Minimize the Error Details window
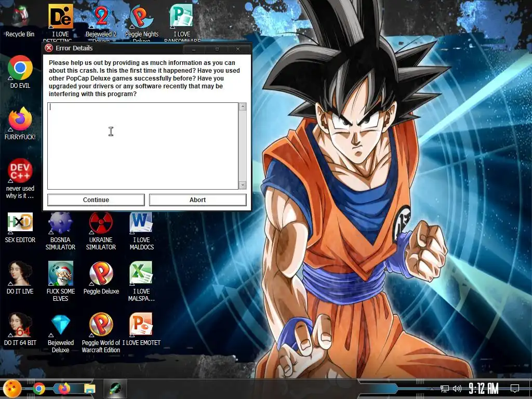This screenshot has width=532, height=399. click(194, 49)
